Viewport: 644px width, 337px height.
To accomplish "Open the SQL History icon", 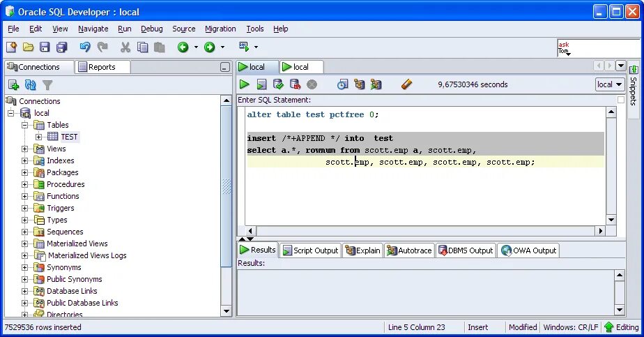I will pyautogui.click(x=342, y=84).
